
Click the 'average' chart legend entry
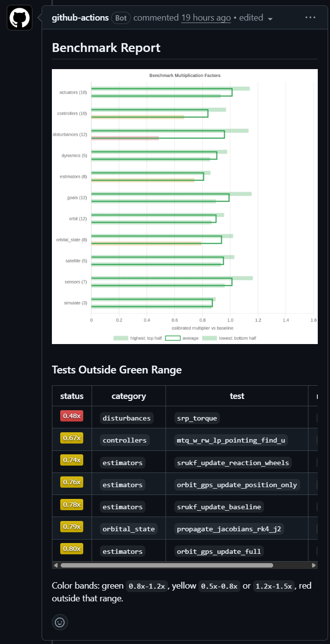click(x=182, y=338)
